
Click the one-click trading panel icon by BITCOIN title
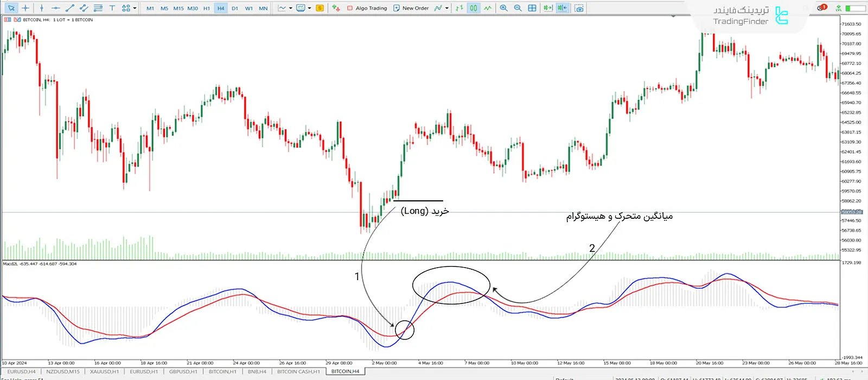pos(8,20)
